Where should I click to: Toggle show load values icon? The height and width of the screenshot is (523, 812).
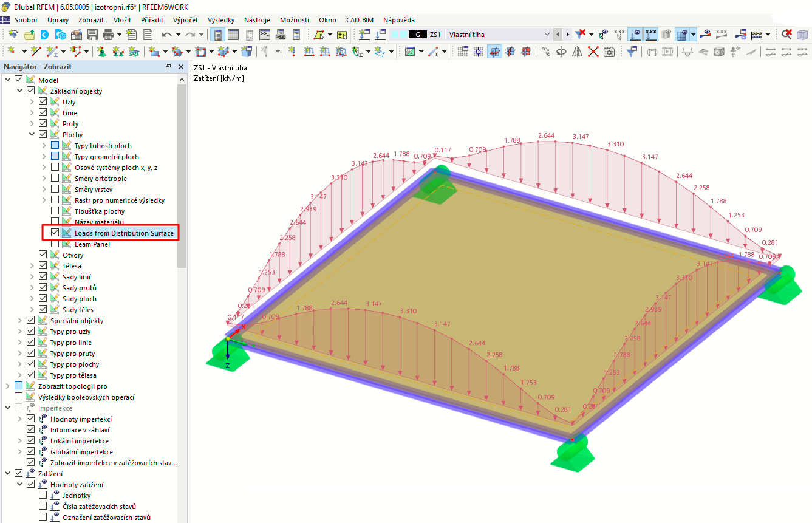651,35
